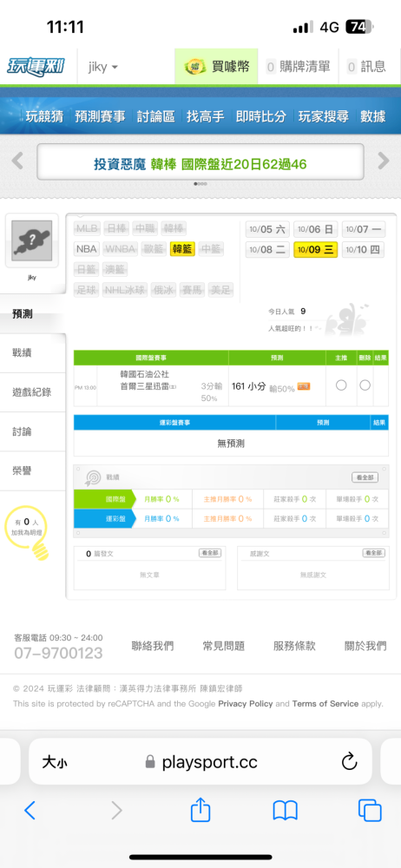Select the 10/08 二 date

click(267, 250)
